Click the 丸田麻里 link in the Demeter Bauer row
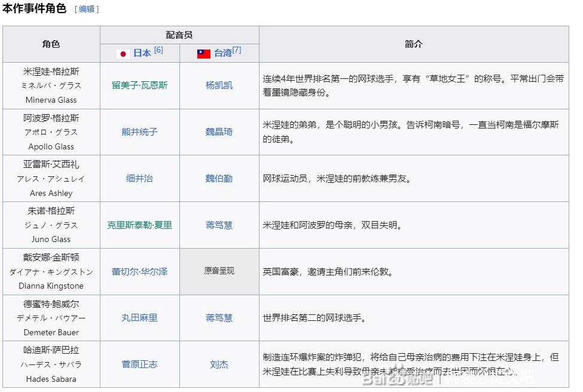Image resolution: width=583 pixels, height=392 pixels. click(139, 318)
